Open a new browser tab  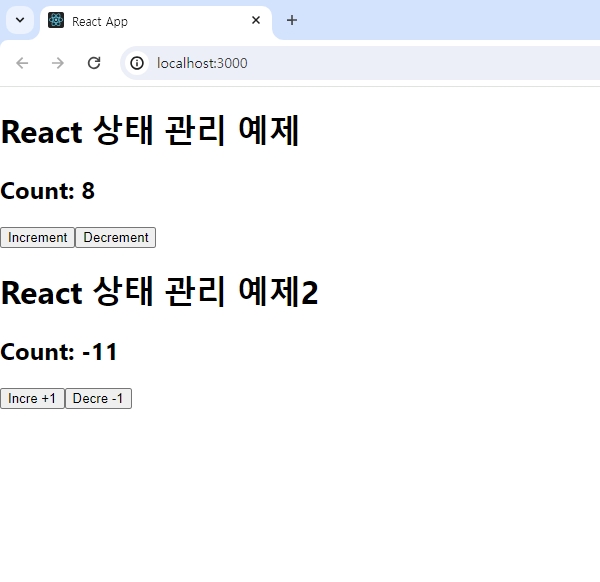click(x=292, y=20)
